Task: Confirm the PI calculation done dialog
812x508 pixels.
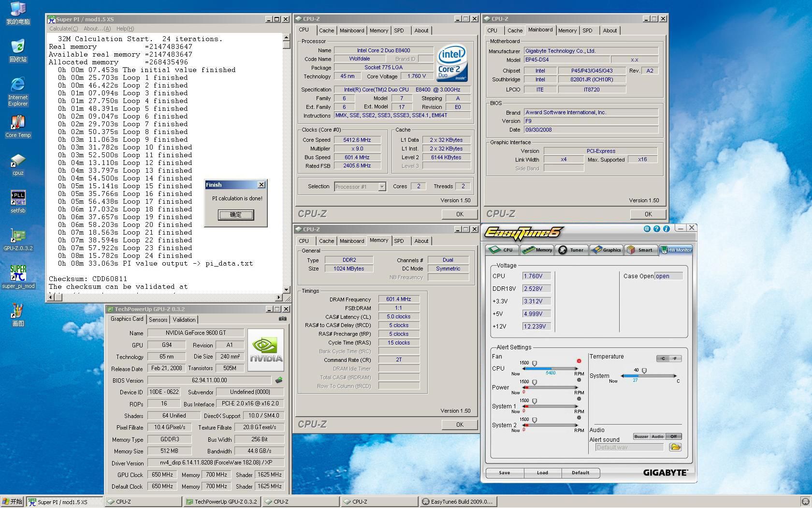Action: point(235,214)
